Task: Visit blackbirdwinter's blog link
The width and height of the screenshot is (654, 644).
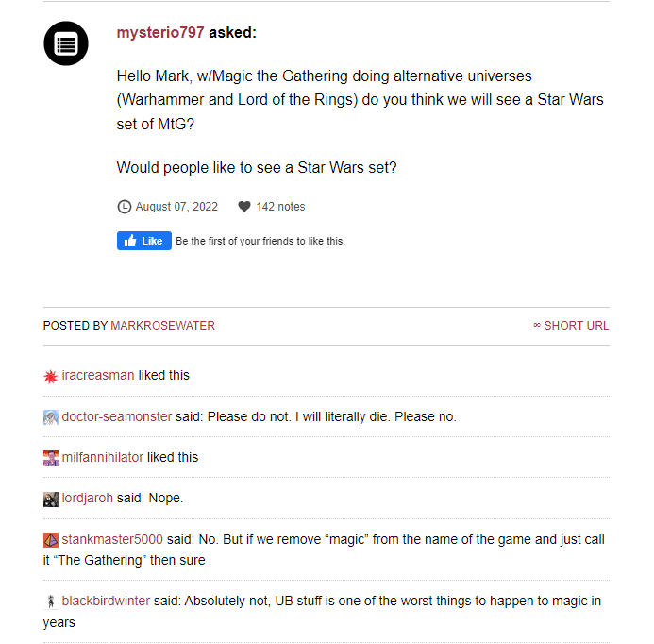Action: [x=106, y=602]
